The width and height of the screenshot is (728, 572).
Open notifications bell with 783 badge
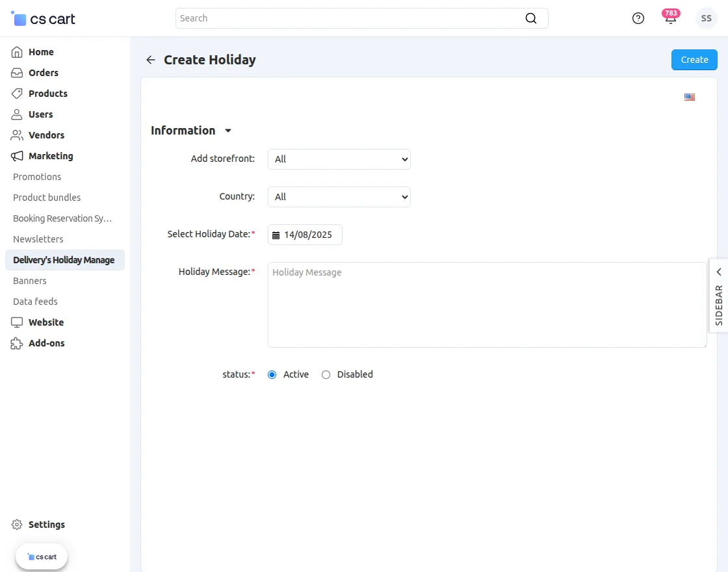(670, 18)
